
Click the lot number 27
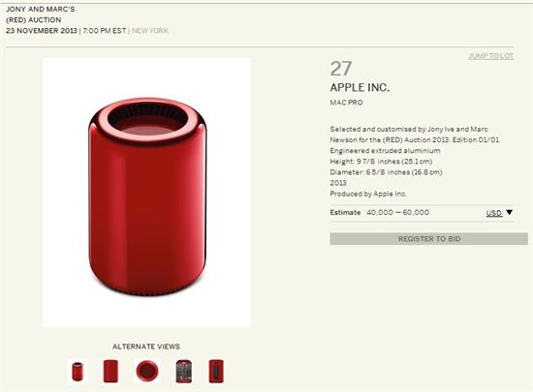click(340, 69)
